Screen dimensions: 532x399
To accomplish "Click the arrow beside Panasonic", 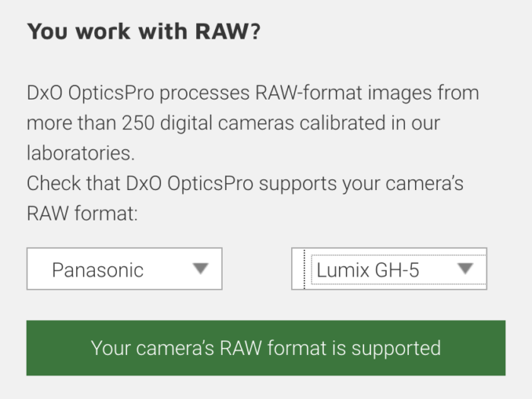I will pos(200,268).
